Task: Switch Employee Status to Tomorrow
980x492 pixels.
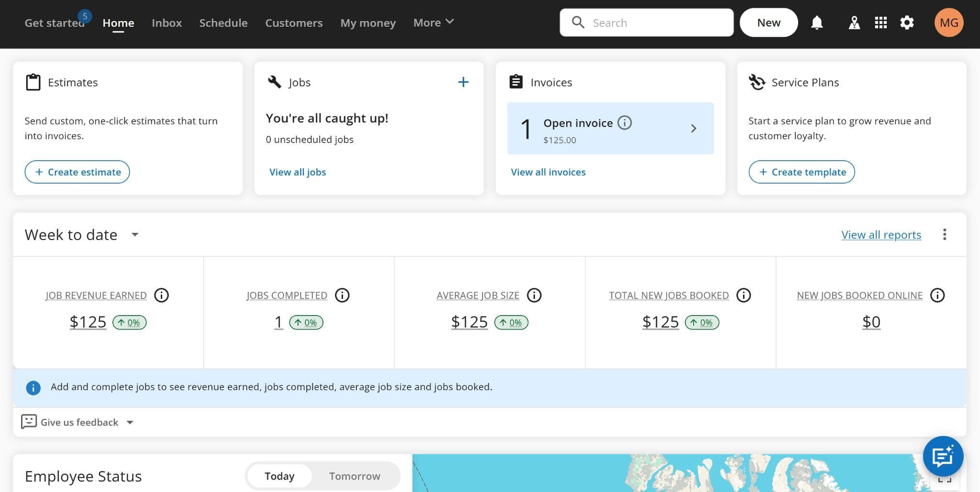Action: pyautogui.click(x=355, y=476)
